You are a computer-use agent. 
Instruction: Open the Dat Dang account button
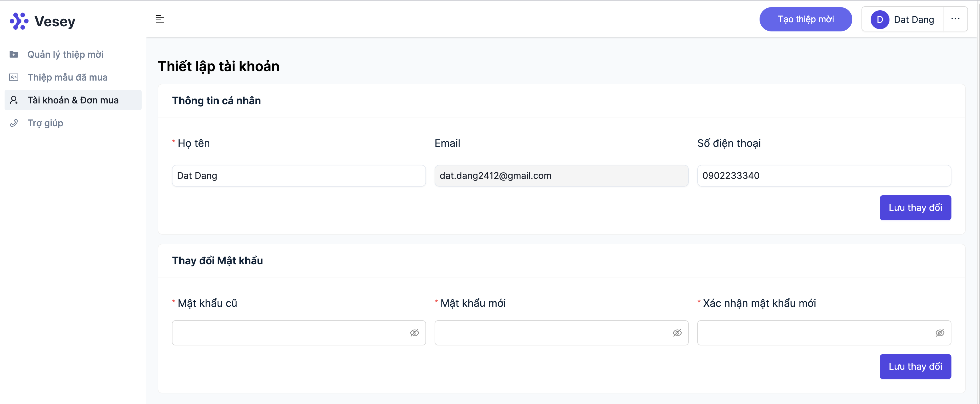point(902,19)
